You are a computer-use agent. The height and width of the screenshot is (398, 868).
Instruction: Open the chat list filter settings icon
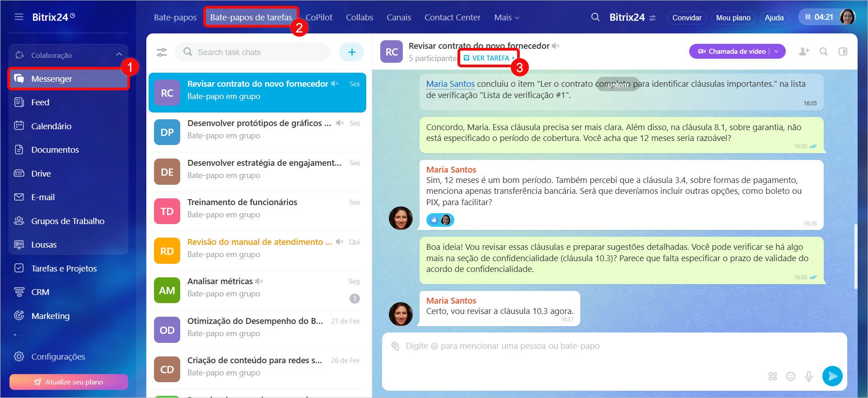point(162,52)
